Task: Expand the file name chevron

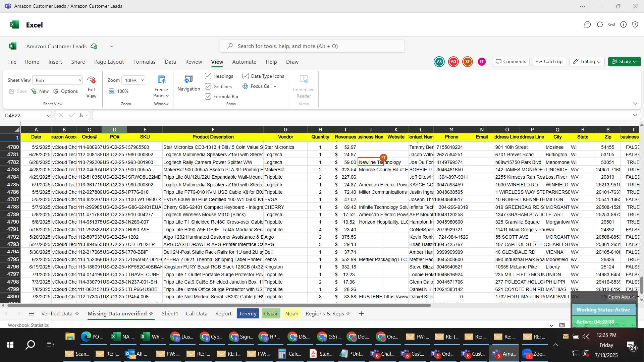Action: pyautogui.click(x=112, y=46)
